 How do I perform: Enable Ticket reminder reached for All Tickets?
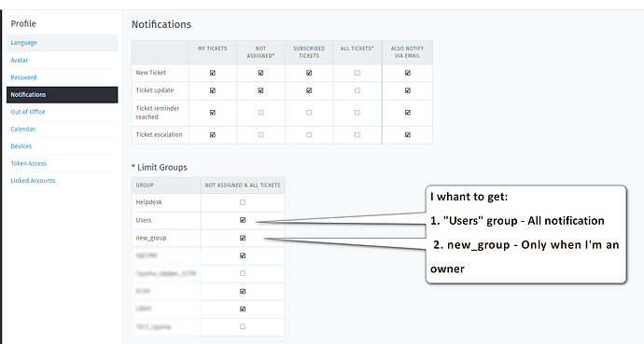(357, 113)
